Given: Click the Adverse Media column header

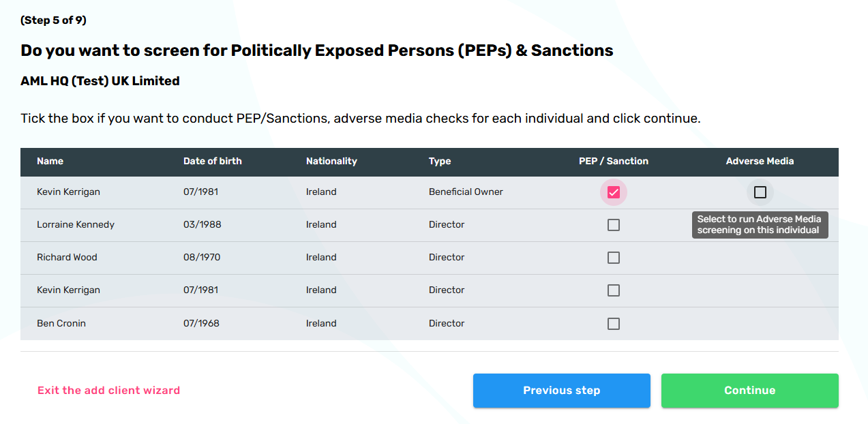Looking at the screenshot, I should (760, 162).
